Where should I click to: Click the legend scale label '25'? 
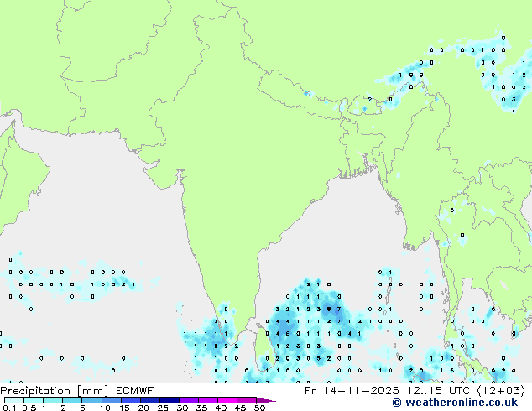(163, 408)
